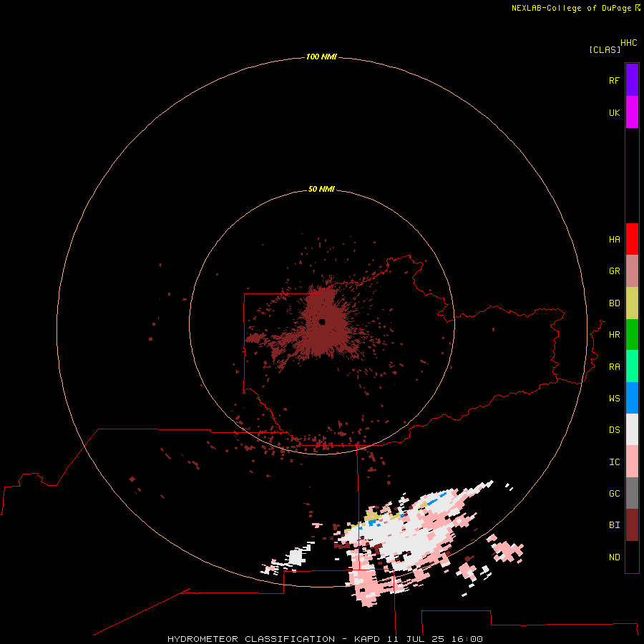Click the UK legend label
The width and height of the screenshot is (644, 644).
(614, 112)
